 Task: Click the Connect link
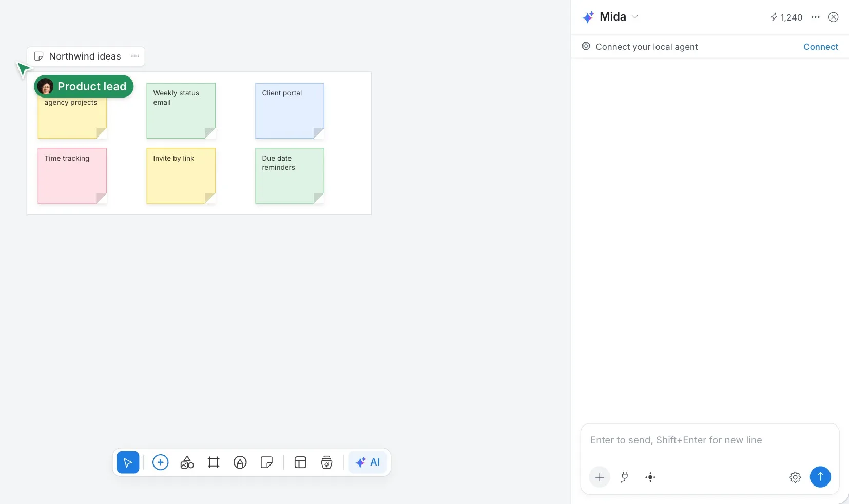click(821, 47)
